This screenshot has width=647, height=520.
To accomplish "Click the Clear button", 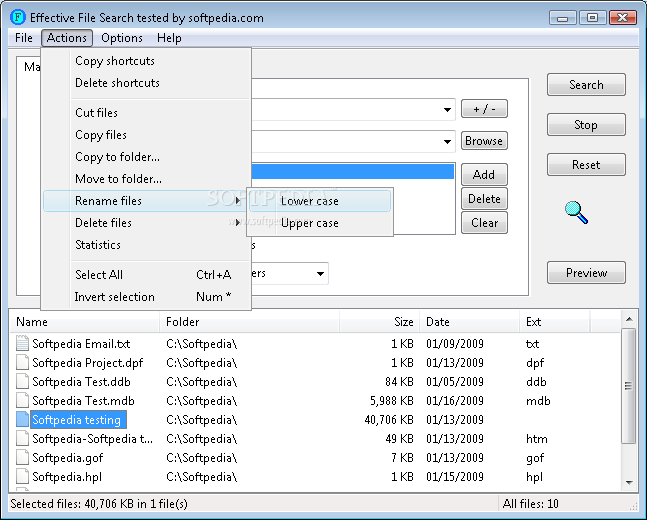I will 484,223.
